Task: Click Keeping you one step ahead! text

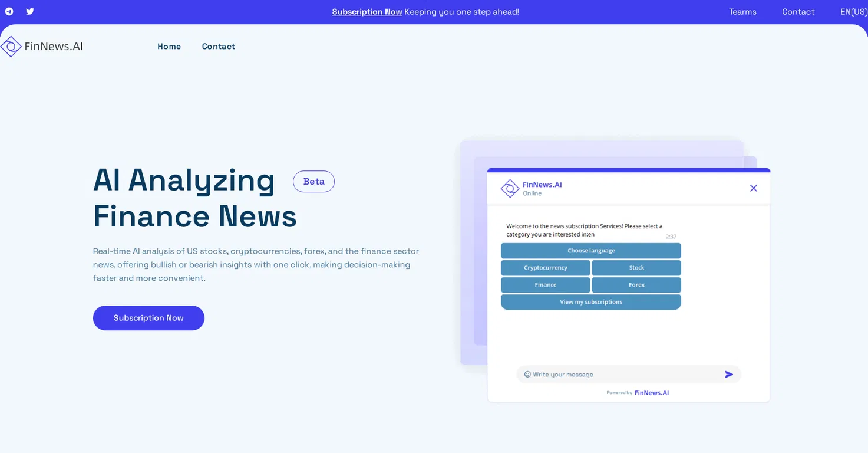Action: pyautogui.click(x=462, y=12)
